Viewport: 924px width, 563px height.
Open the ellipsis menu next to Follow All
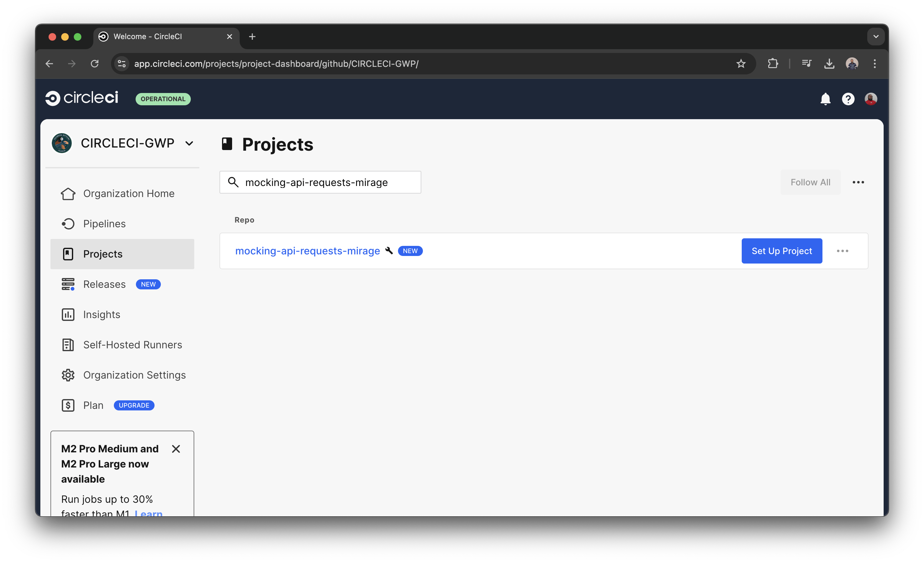858,182
